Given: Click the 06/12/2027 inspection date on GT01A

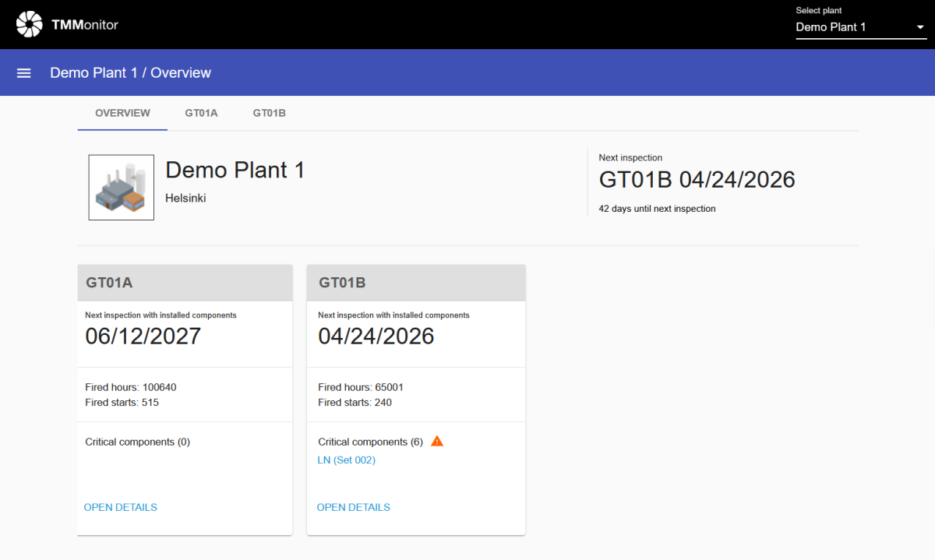Looking at the screenshot, I should (143, 336).
